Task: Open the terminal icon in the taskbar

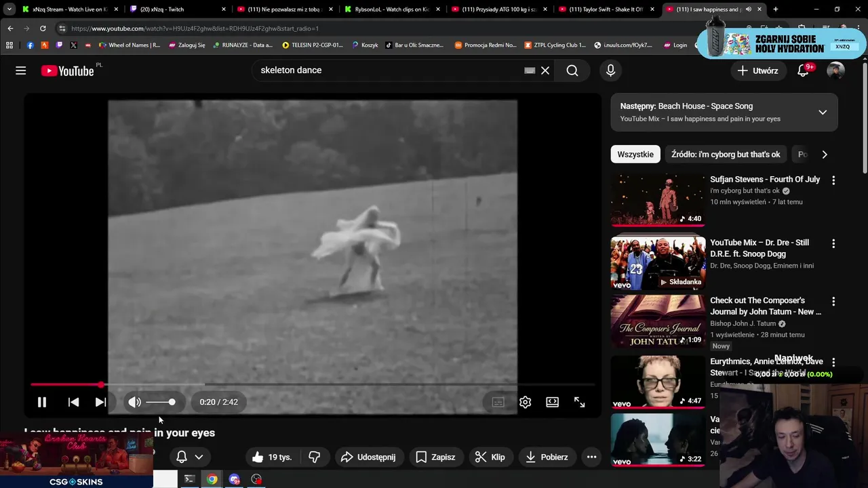Action: pos(189,479)
